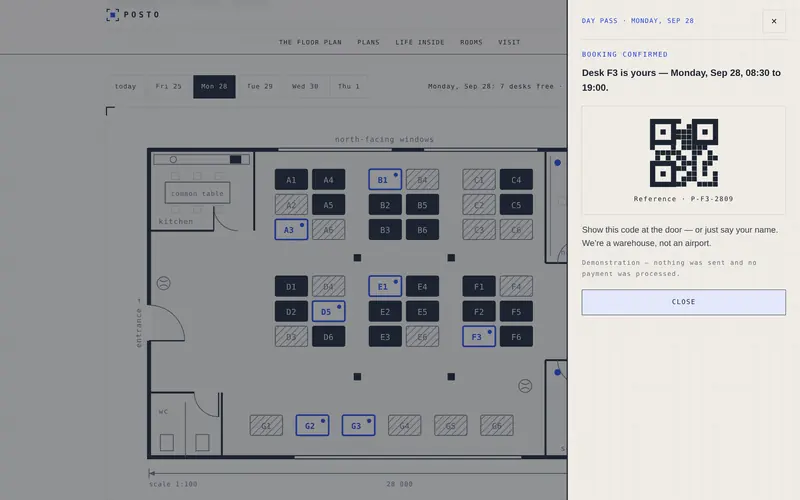Screen dimensions: 800x500
Task: Click the hatched unavailable desk E6
Action: tap(422, 336)
